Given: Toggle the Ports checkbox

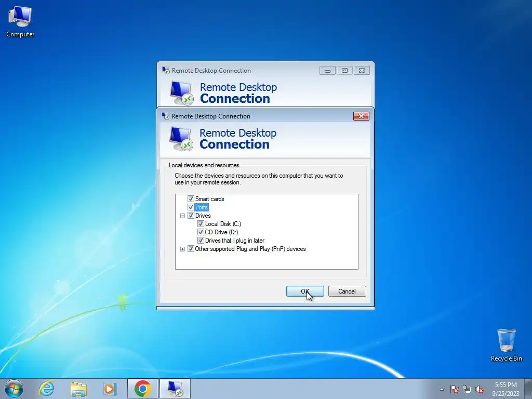Looking at the screenshot, I should click(191, 207).
